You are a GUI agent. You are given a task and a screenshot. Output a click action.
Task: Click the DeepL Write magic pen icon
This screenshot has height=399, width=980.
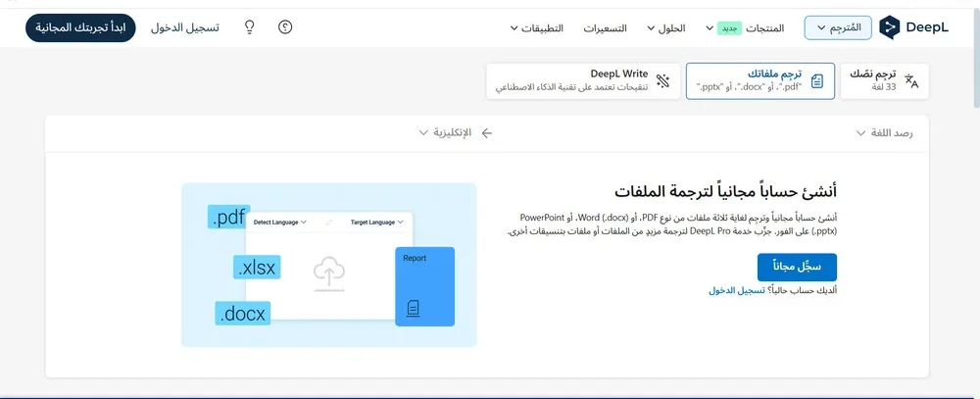click(x=663, y=81)
